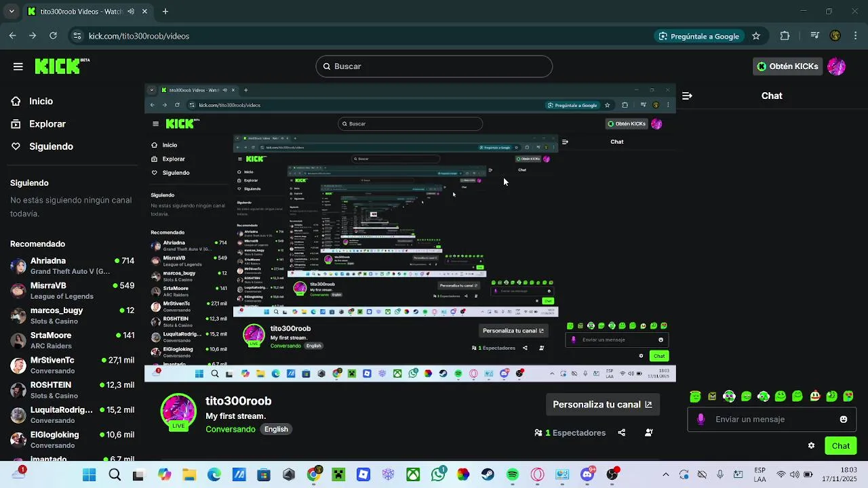Collapse the chat panel with the arrow icon
This screenshot has width=868, height=488.
(x=687, y=96)
